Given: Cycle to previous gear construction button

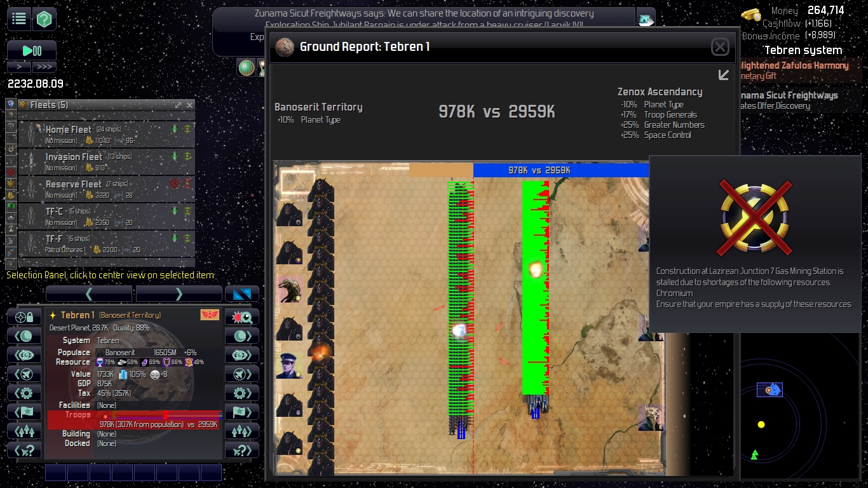Looking at the screenshot, I should (24, 393).
